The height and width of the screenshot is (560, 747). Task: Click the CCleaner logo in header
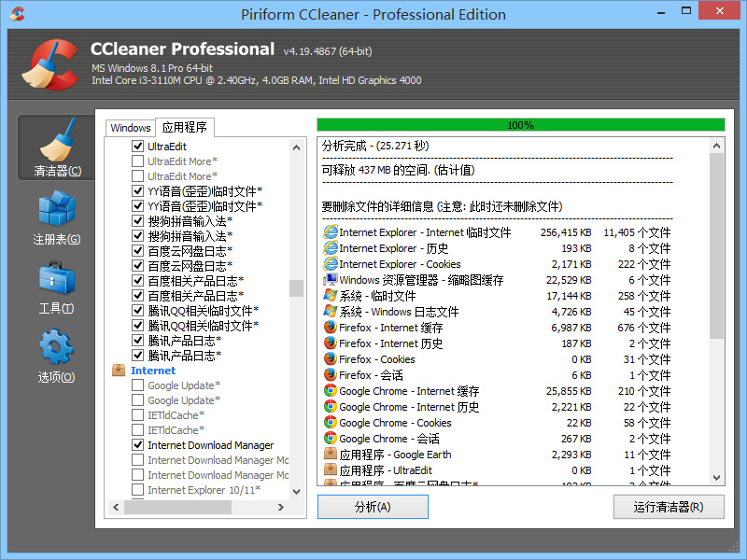pyautogui.click(x=48, y=64)
